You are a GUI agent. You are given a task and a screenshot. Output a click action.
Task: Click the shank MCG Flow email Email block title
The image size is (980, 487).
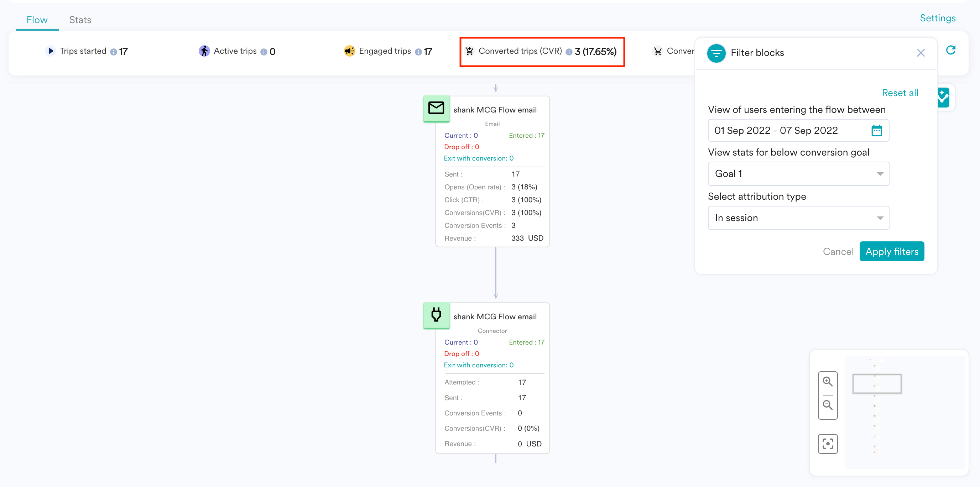pyautogui.click(x=495, y=110)
